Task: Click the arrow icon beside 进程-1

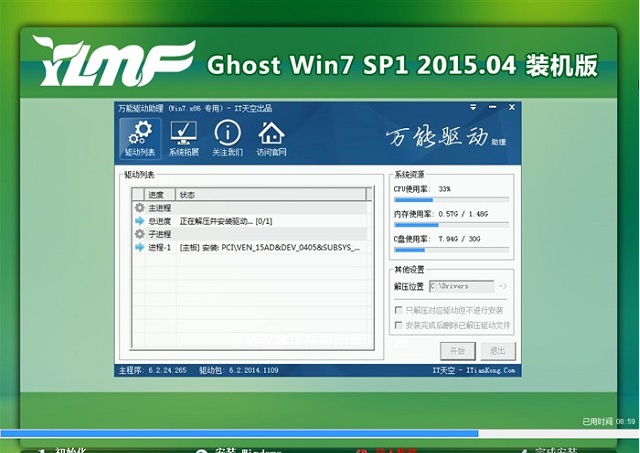Action: (x=140, y=247)
